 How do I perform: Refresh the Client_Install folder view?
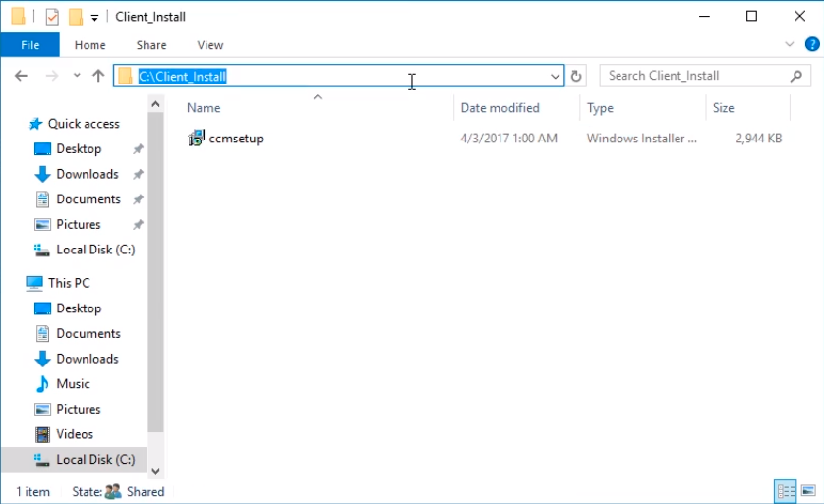576,76
